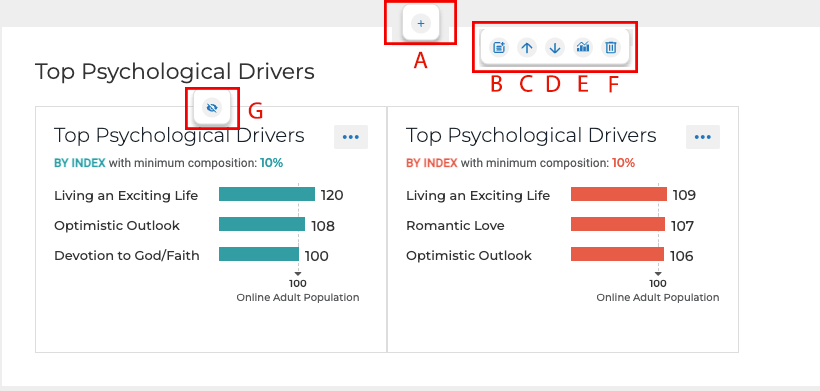Click the teal Optimistic Outlook bar
Image resolution: width=820 pixels, height=391 pixels.
pyautogui.click(x=261, y=224)
